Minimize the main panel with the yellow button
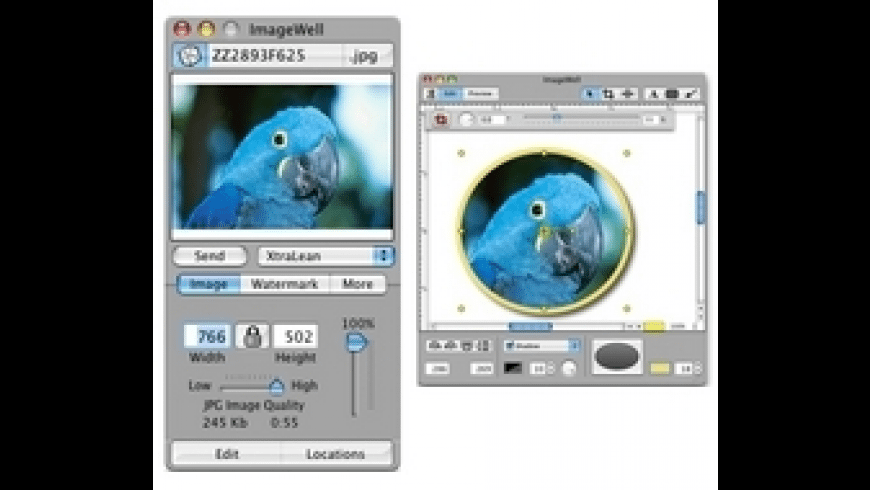 tap(206, 28)
